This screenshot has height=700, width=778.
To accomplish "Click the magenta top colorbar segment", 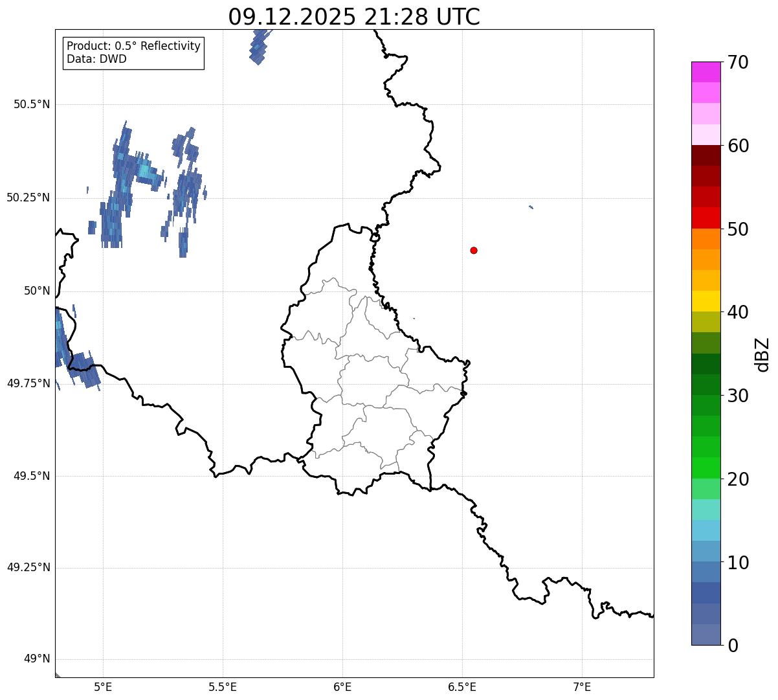I will pyautogui.click(x=706, y=72).
